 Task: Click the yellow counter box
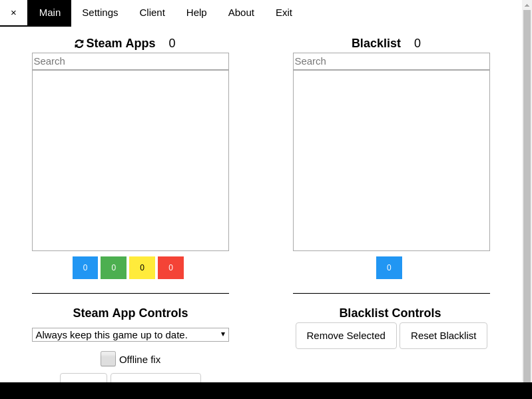tap(142, 268)
